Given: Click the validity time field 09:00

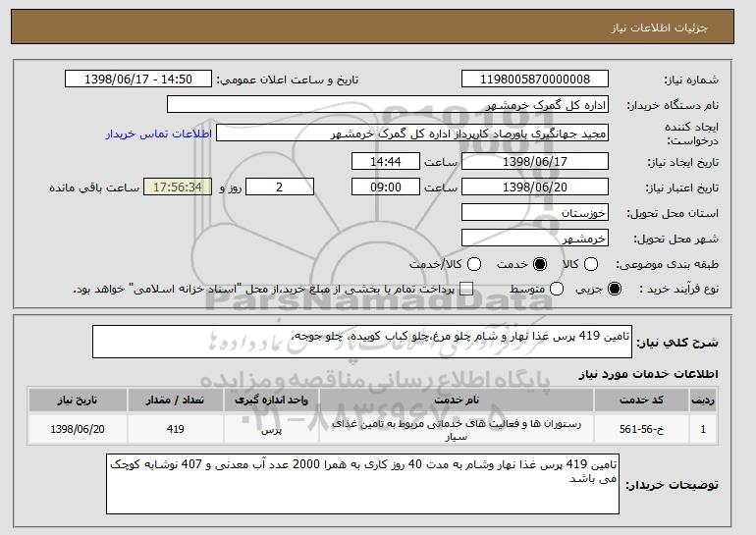Looking at the screenshot, I should [x=386, y=187].
